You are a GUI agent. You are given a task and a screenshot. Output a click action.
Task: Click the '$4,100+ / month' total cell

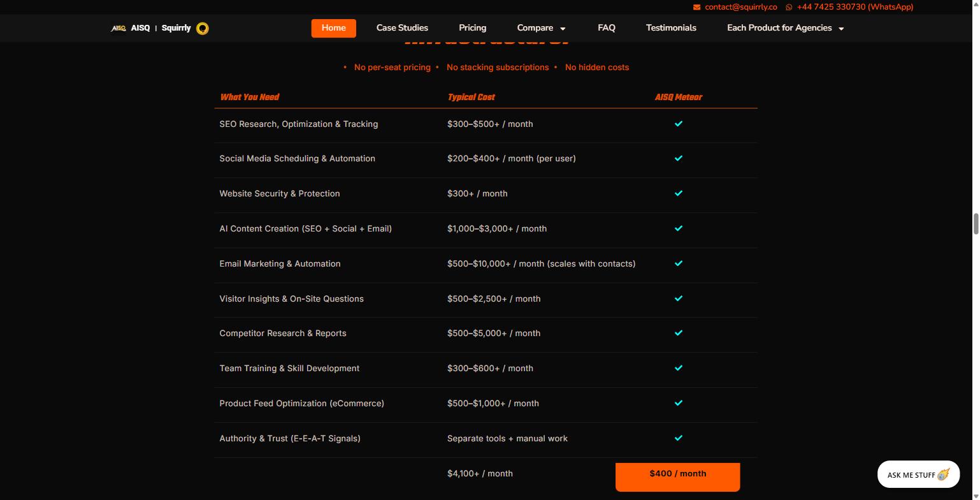[x=480, y=473]
